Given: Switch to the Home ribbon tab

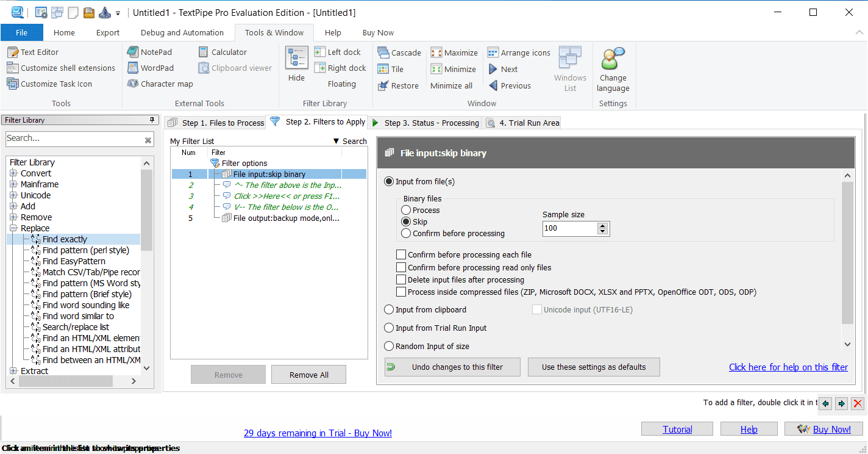Looking at the screenshot, I should pos(64,33).
